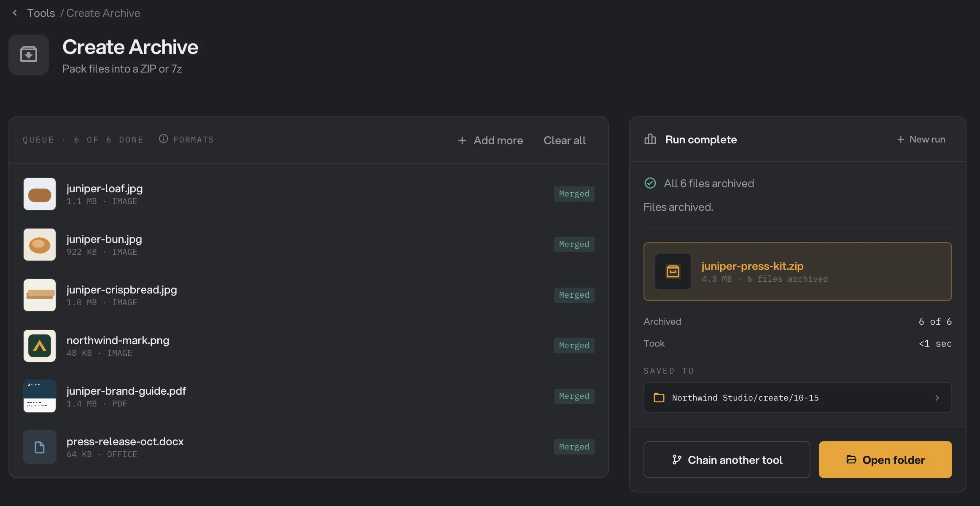
Task: Click the Merged badge for juniper-crispbread.jpg
Action: pos(574,295)
